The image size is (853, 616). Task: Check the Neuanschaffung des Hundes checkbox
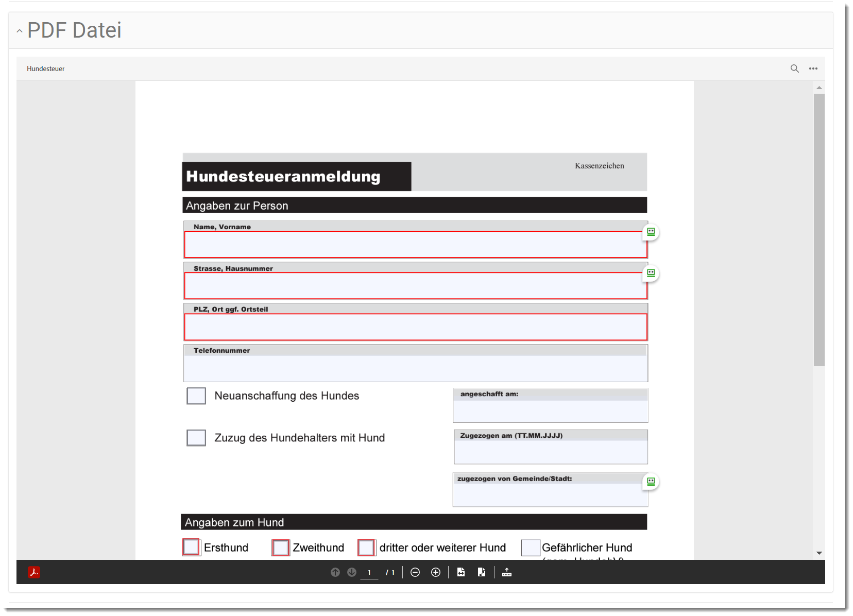click(196, 396)
